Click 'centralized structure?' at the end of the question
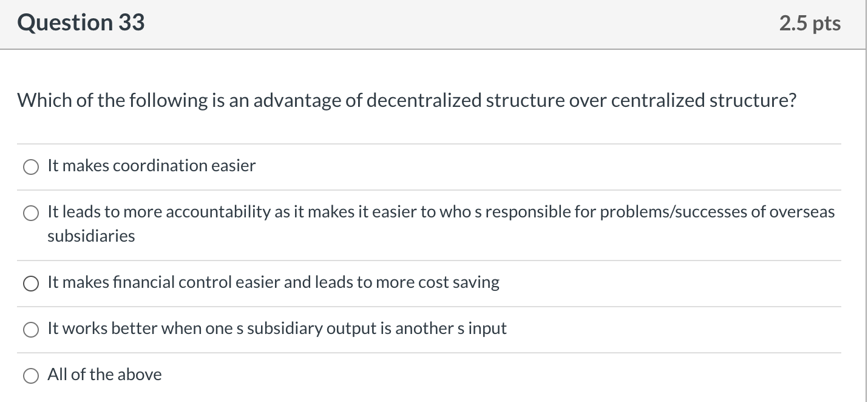The image size is (868, 402). (x=703, y=100)
